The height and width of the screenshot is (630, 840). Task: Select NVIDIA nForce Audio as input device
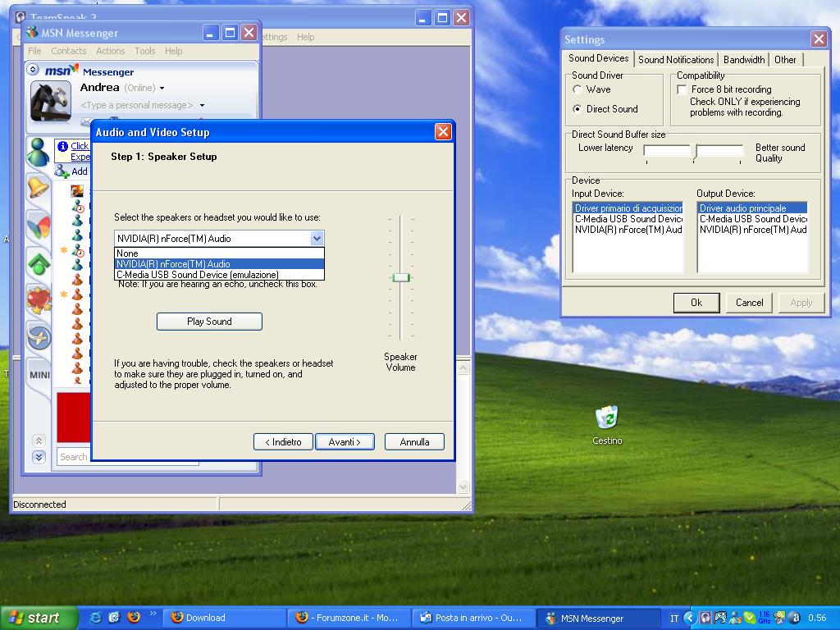pyautogui.click(x=628, y=230)
